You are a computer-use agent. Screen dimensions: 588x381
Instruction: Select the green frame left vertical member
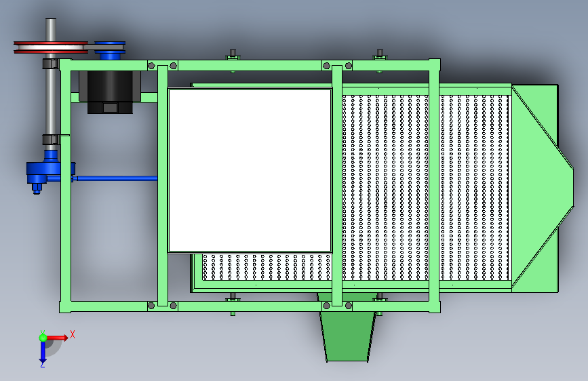[65, 186]
